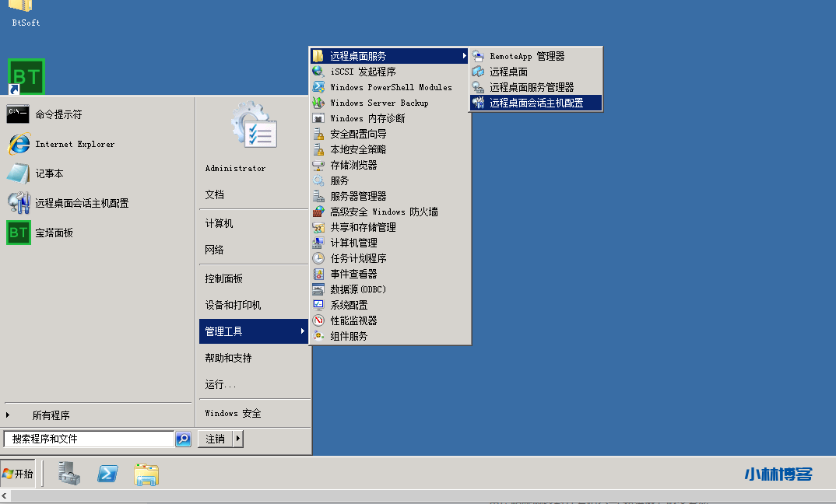Expand 所有程序 (All Programs) list

point(51,415)
